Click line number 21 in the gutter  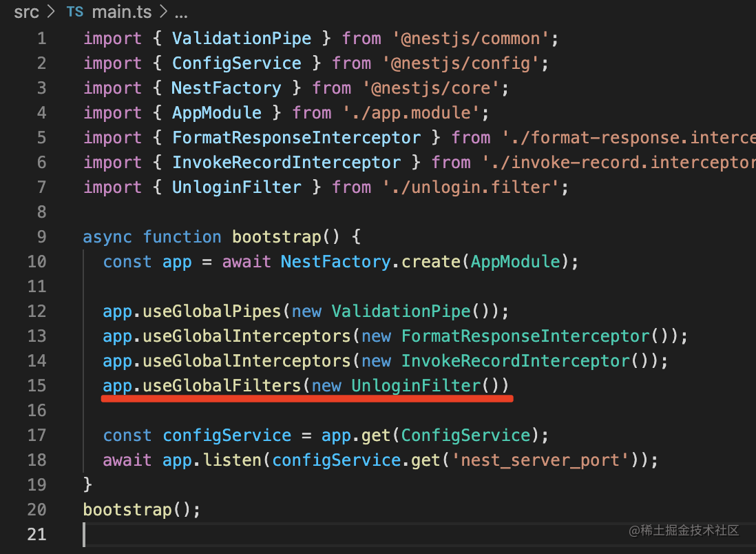(x=37, y=534)
